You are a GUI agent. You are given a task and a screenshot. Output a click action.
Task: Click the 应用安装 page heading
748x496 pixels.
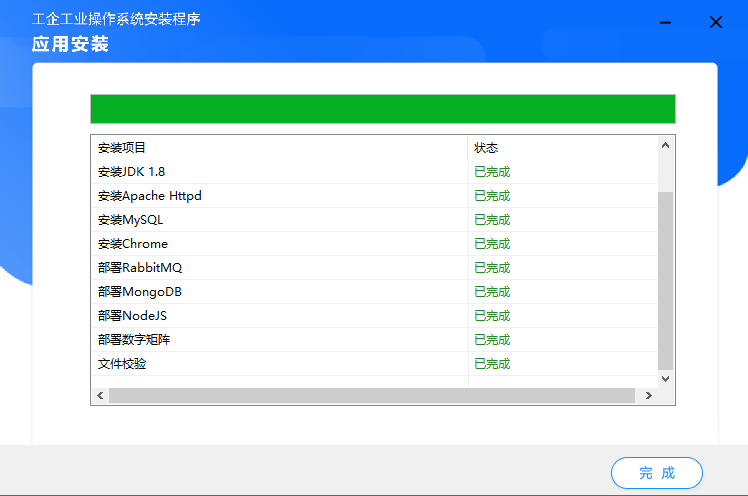(x=70, y=44)
